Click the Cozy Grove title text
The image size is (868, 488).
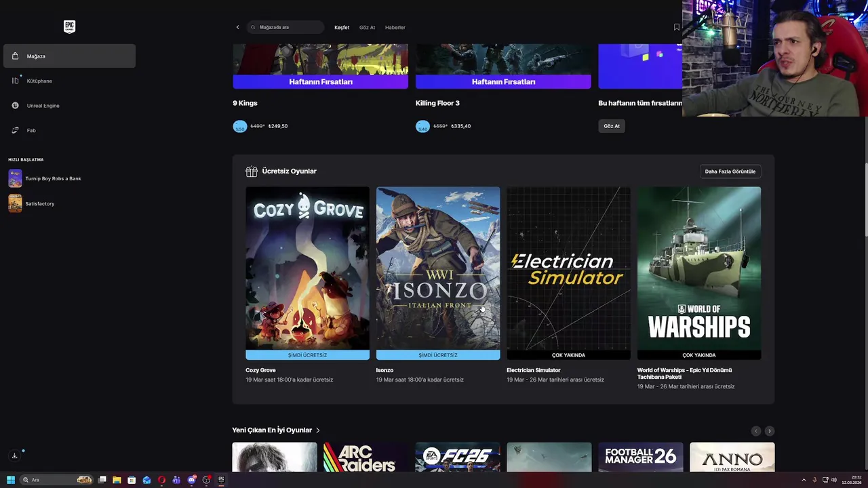point(260,370)
